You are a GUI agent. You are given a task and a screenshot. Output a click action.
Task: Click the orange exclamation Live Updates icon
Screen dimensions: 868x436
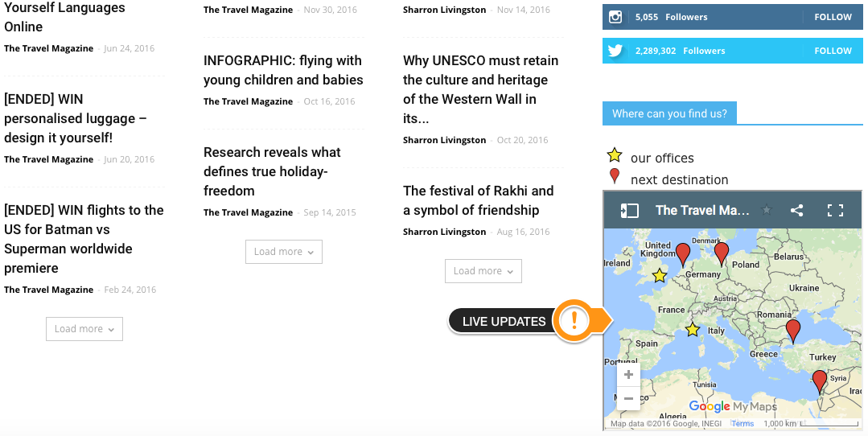click(x=574, y=321)
